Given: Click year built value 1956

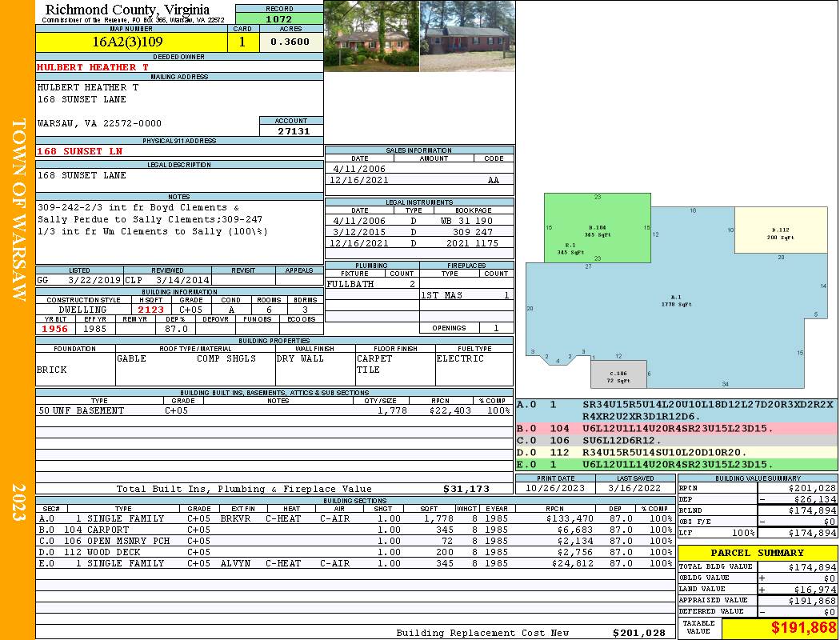Looking at the screenshot, I should tap(55, 329).
